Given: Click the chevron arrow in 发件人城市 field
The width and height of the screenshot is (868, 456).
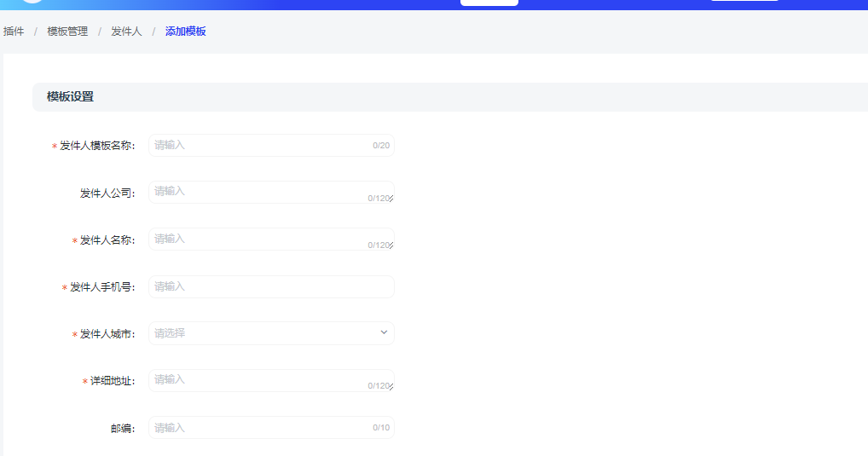Looking at the screenshot, I should pyautogui.click(x=384, y=332).
